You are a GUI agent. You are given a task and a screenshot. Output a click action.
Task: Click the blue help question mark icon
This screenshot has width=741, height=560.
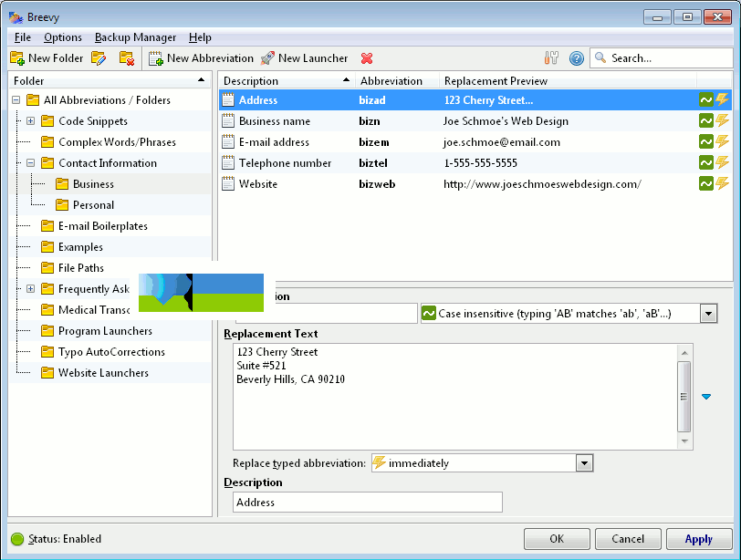click(x=577, y=58)
